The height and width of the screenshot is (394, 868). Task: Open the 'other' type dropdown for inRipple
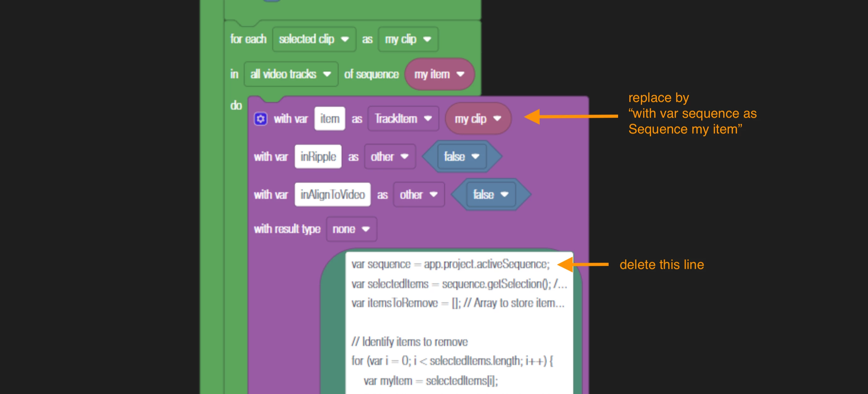[x=390, y=157]
